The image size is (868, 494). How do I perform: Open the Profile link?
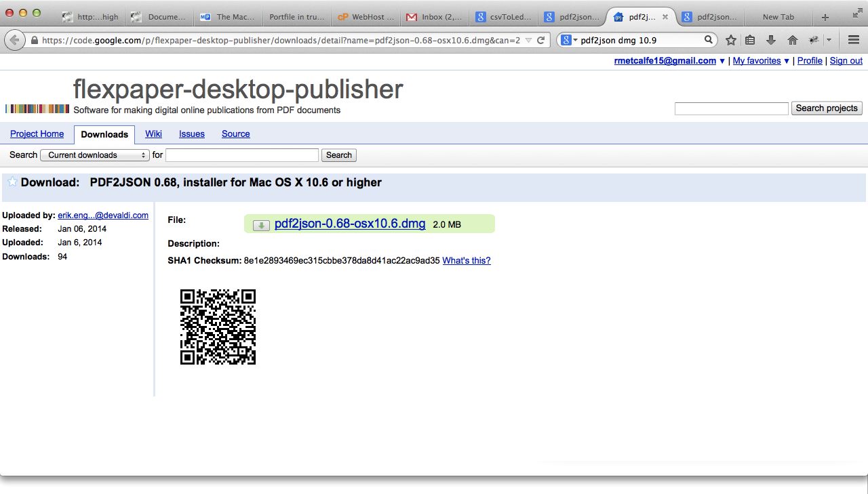click(x=810, y=61)
